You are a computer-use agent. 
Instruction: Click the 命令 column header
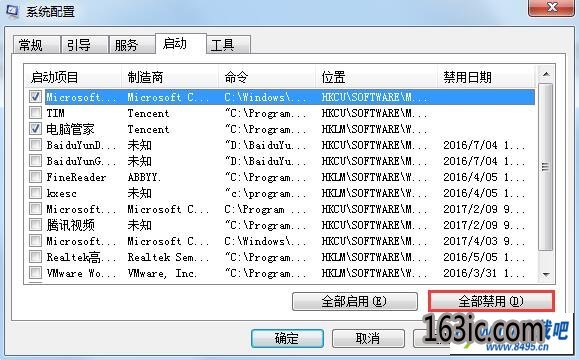point(267,77)
